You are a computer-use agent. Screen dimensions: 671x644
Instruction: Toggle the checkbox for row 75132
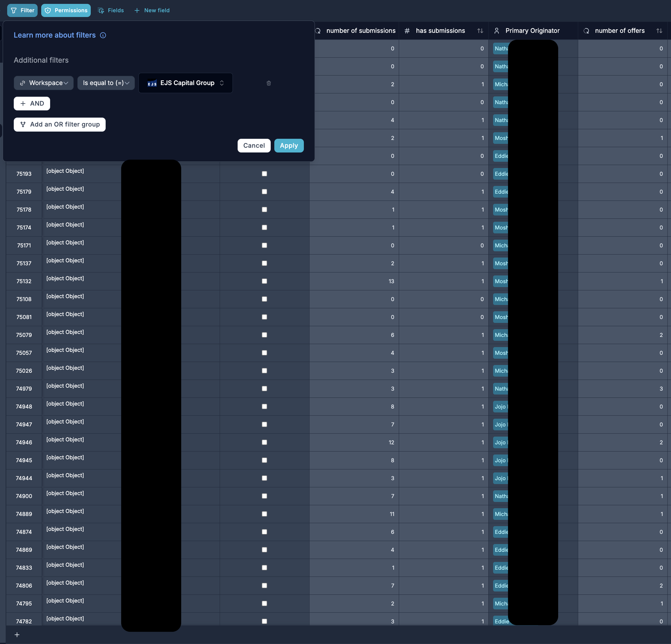tap(264, 281)
